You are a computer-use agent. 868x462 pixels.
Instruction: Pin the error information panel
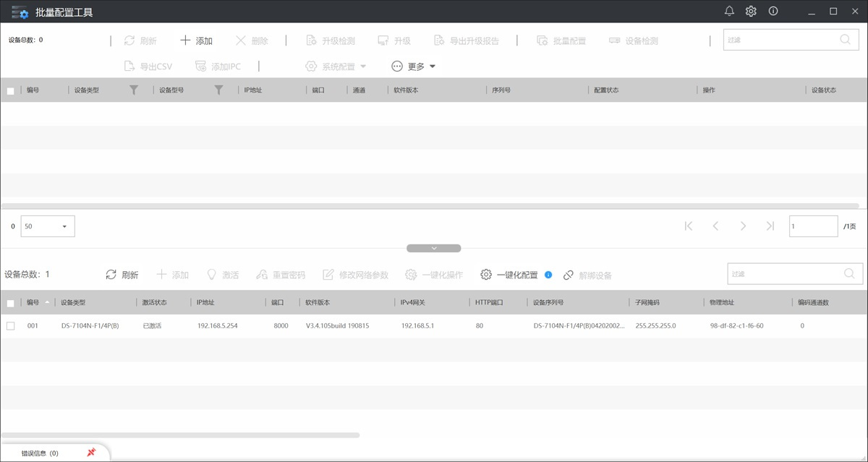[91, 453]
